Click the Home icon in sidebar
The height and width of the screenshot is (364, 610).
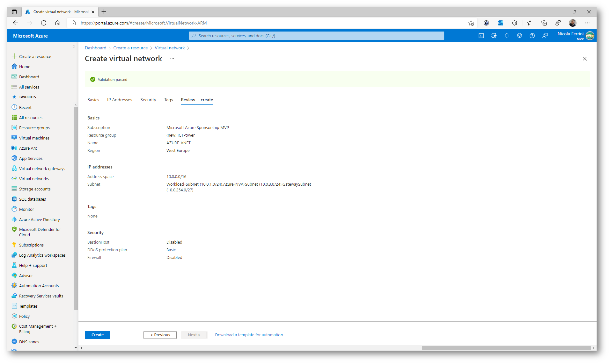coord(14,67)
